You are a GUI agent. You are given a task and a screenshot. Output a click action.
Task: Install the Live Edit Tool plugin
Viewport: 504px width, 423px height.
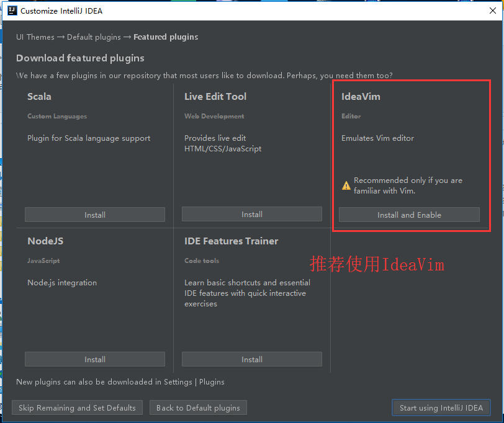[251, 214]
